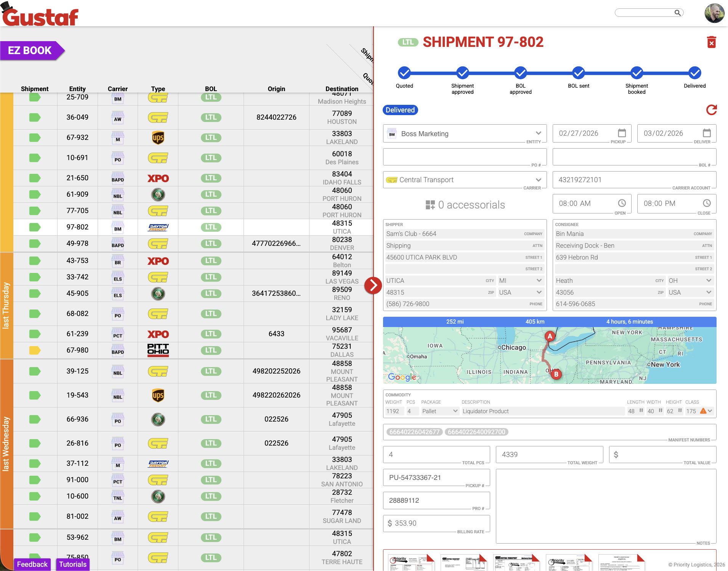
Task: Click the Quoted step checkmark
Action: point(404,73)
